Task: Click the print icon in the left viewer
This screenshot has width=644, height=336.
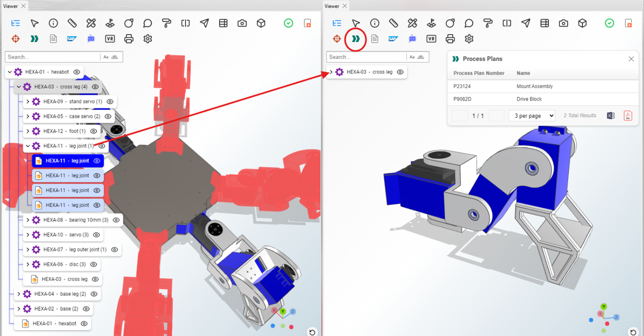Action: tap(129, 39)
